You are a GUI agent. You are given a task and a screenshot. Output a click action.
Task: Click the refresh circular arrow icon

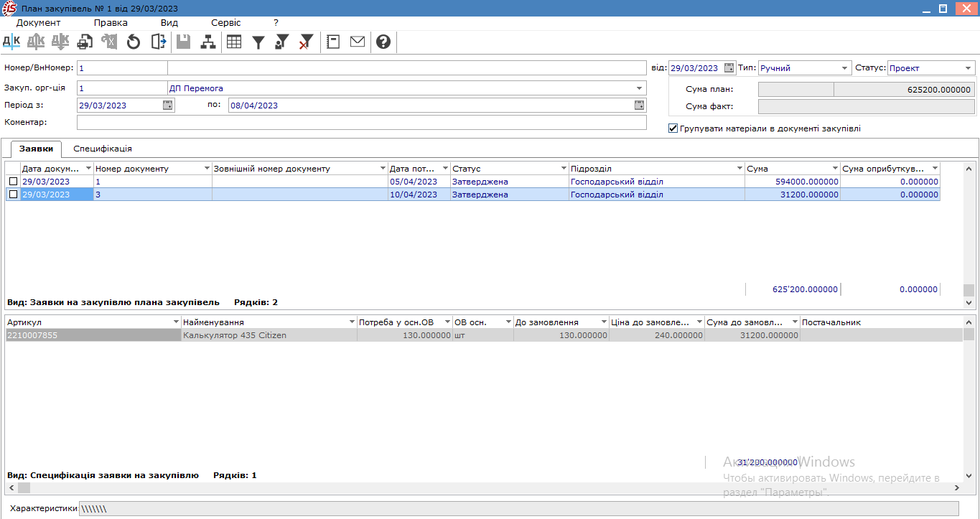(x=133, y=42)
